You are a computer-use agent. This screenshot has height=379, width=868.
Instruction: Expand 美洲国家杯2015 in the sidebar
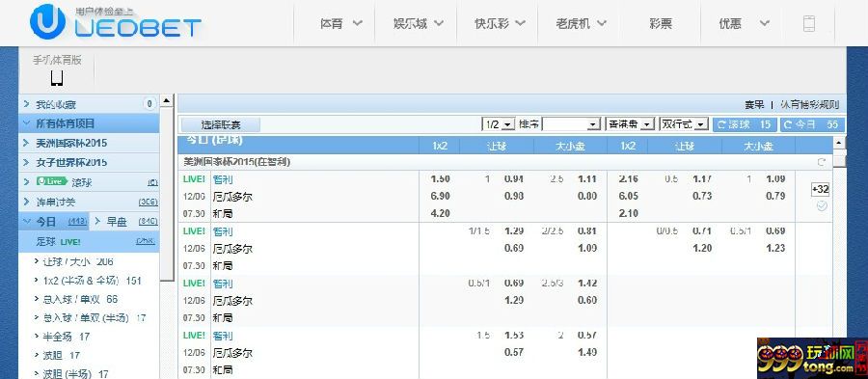coord(89,143)
